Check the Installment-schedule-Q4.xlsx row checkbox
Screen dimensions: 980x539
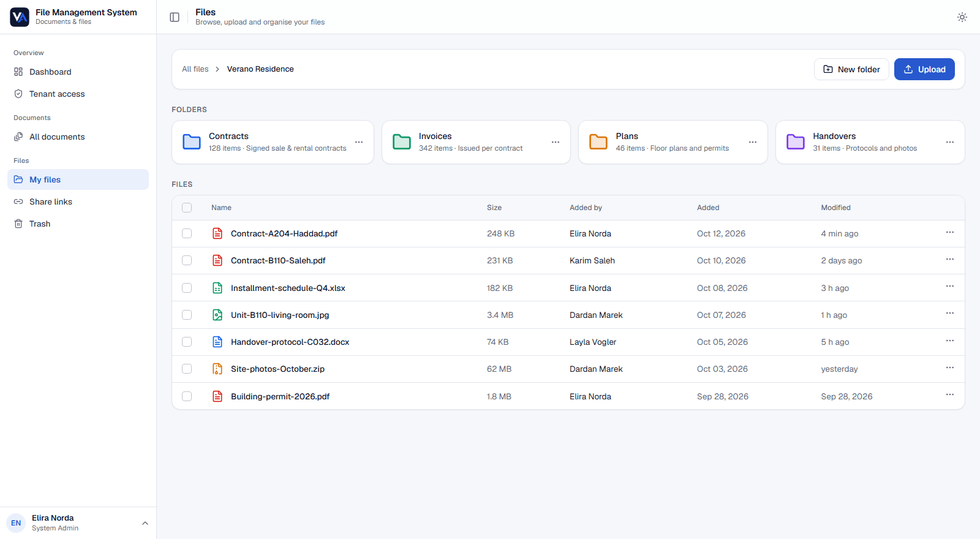pos(187,288)
